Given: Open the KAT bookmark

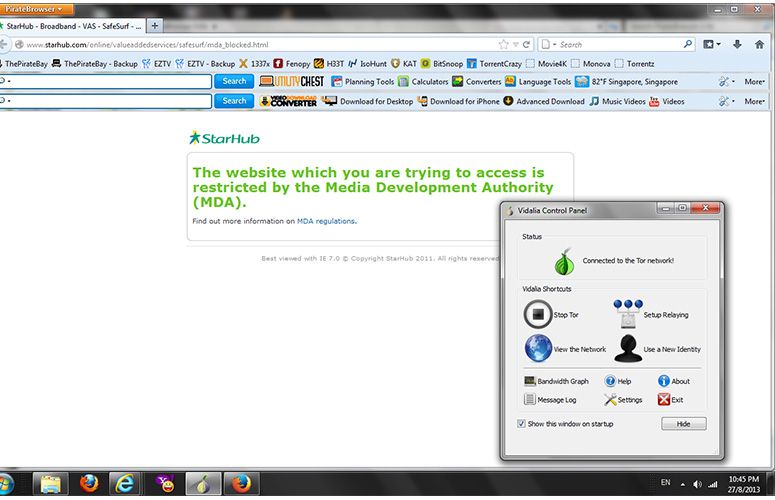Looking at the screenshot, I should click(404, 64).
